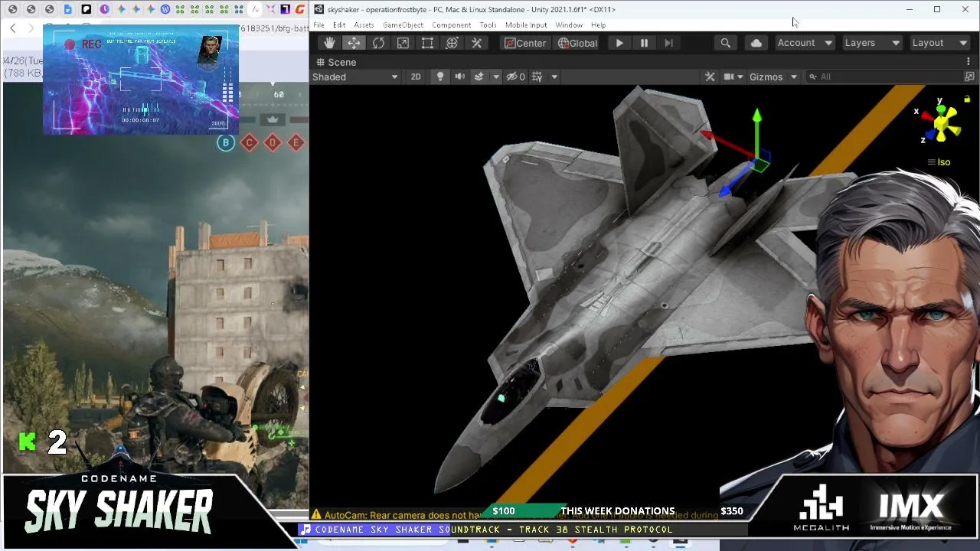Open the Window menu
The width and height of the screenshot is (980, 551).
click(569, 25)
